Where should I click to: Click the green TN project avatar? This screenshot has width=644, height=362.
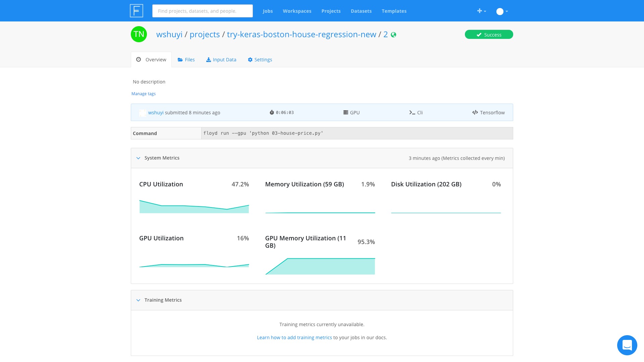click(x=139, y=34)
